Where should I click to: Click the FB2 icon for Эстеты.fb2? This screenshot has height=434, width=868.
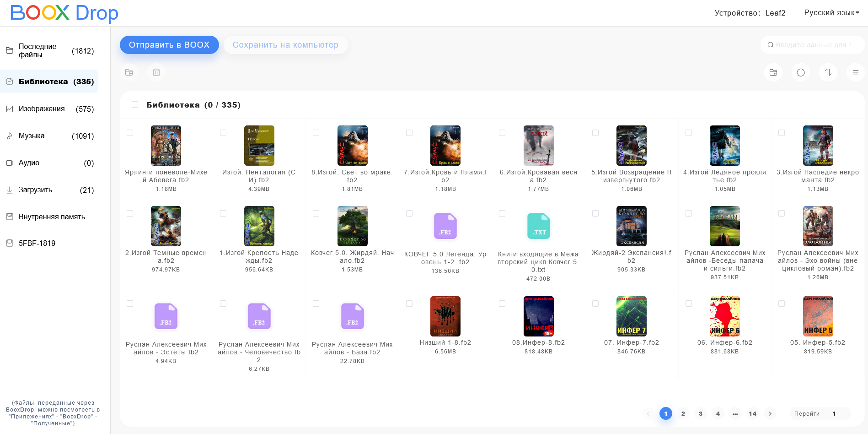click(166, 316)
